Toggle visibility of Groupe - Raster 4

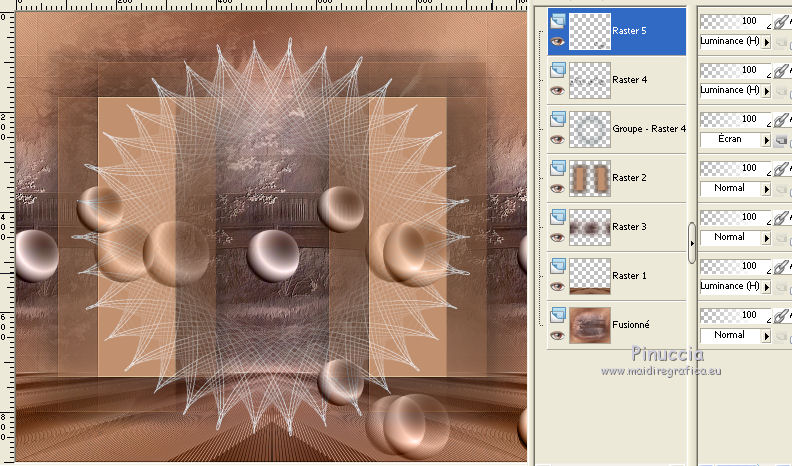pos(558,139)
